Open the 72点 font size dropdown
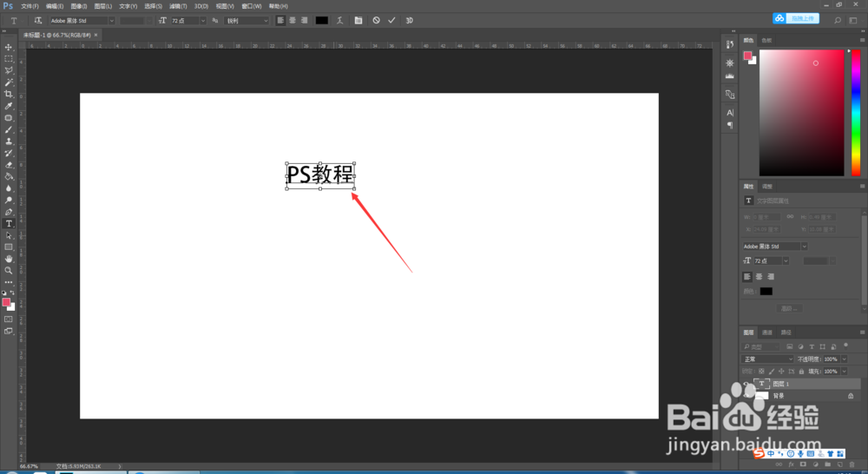The height and width of the screenshot is (474, 868). tap(188, 21)
